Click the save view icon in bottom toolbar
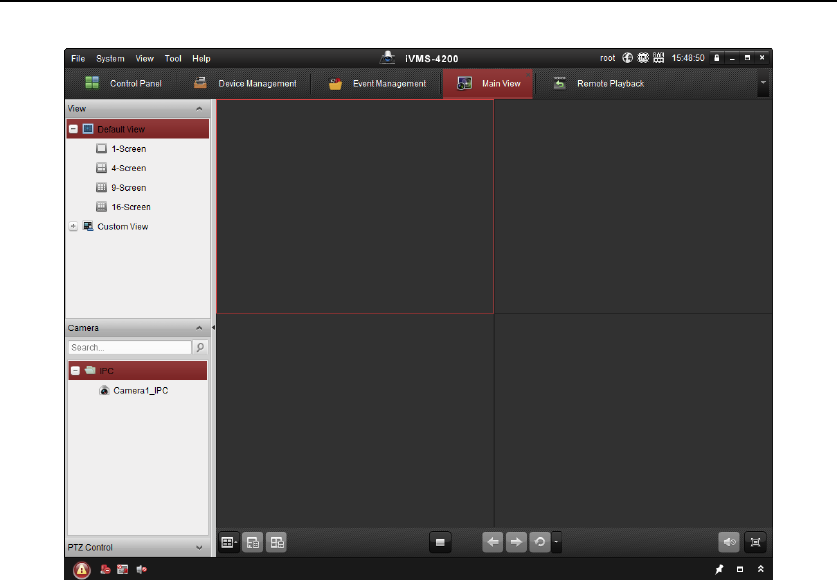This screenshot has width=837, height=580. tap(253, 543)
